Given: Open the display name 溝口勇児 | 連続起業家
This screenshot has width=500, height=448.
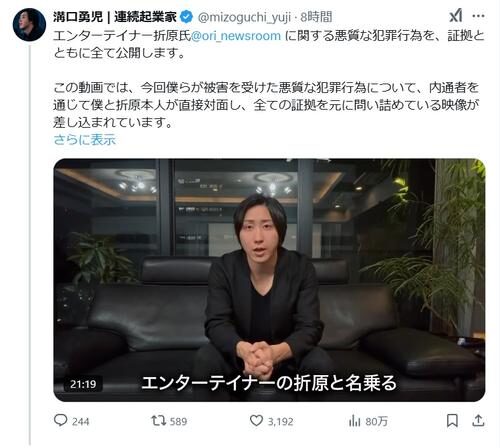Looking at the screenshot, I should (x=115, y=17).
